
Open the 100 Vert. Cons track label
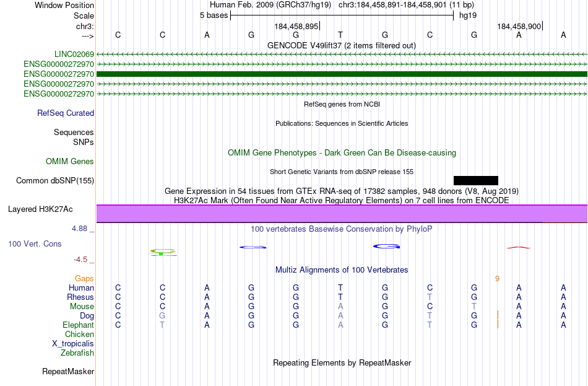coord(35,244)
